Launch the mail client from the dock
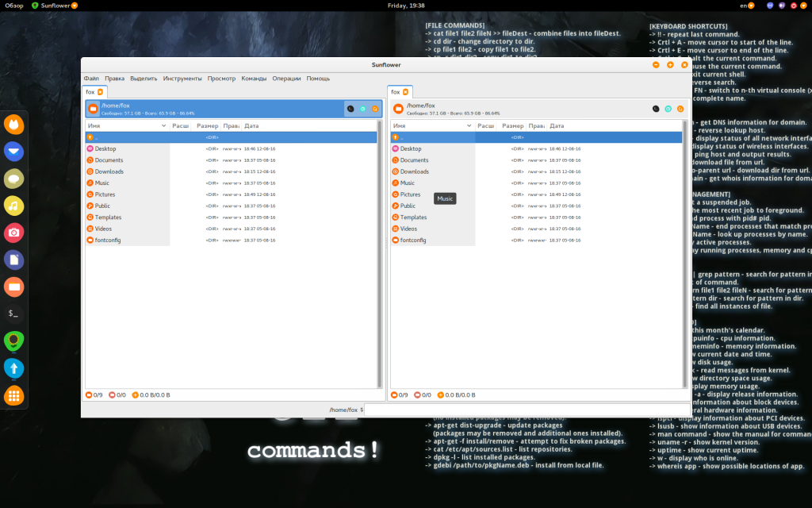The image size is (812, 508). coord(14,152)
